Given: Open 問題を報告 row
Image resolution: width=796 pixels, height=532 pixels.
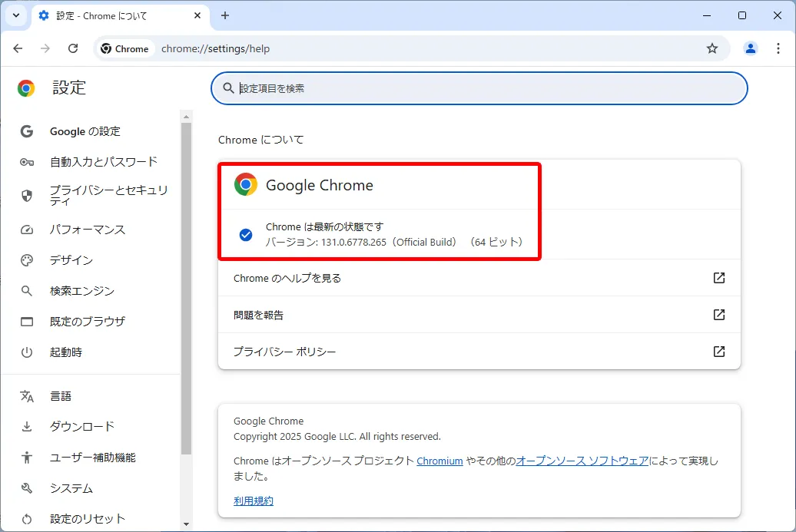Looking at the screenshot, I should point(479,315).
